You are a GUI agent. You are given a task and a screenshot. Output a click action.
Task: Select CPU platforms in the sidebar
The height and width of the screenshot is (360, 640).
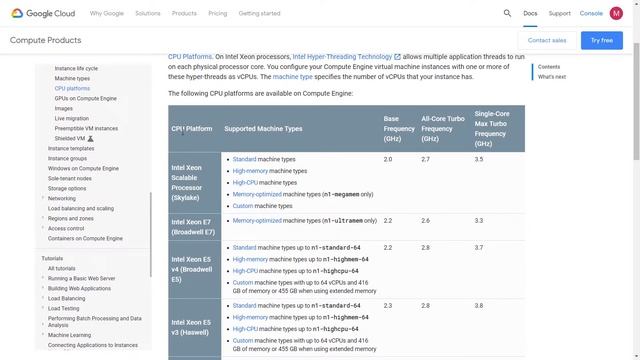pos(72,89)
